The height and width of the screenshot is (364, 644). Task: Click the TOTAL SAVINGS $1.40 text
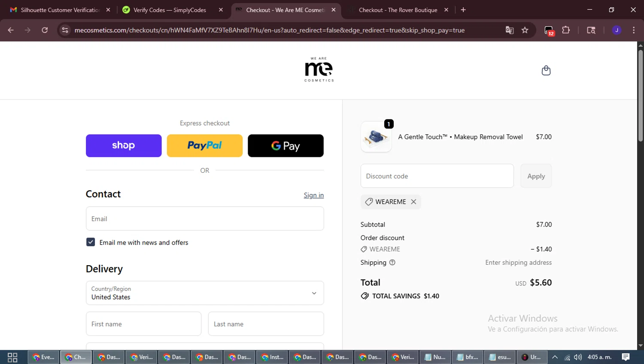tap(405, 296)
